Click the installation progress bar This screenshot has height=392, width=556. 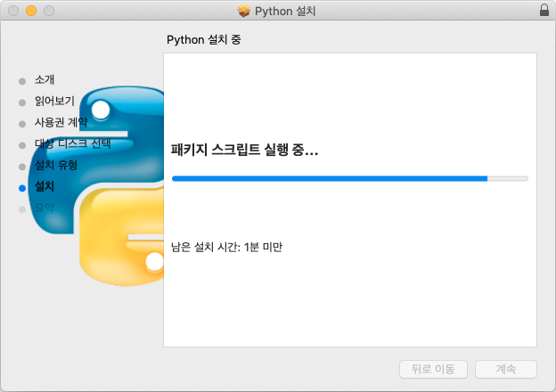(350, 179)
